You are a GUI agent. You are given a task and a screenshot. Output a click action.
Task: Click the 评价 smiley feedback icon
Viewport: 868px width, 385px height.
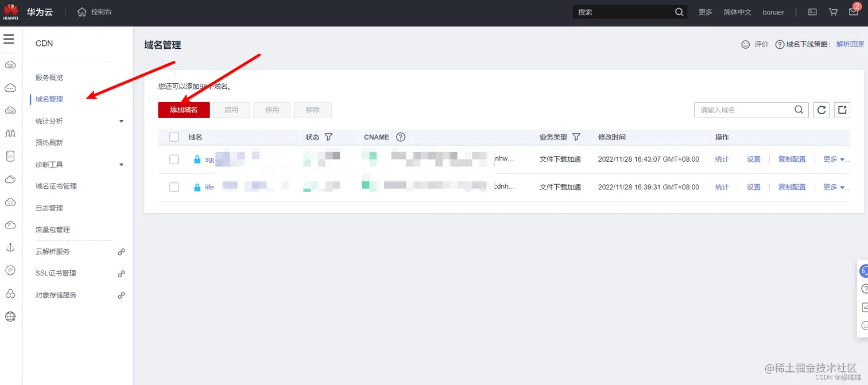pos(746,44)
